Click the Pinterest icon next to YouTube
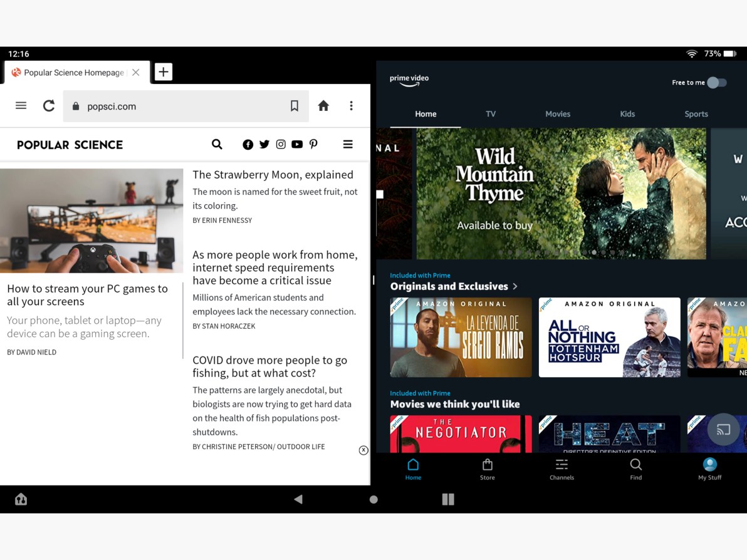 click(x=313, y=144)
